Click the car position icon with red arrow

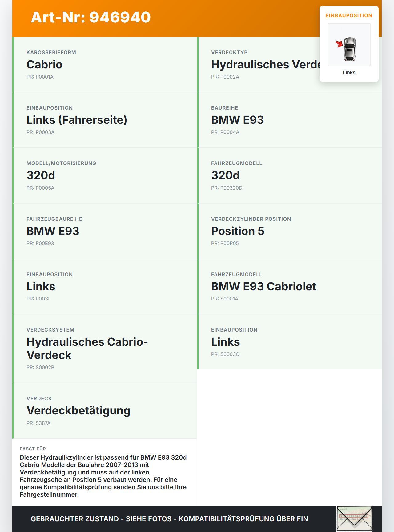pos(349,45)
